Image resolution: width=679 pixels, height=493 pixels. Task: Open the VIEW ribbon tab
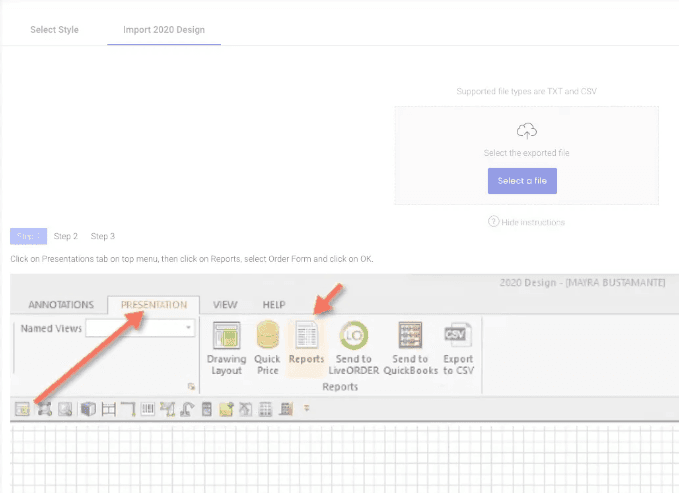click(225, 305)
